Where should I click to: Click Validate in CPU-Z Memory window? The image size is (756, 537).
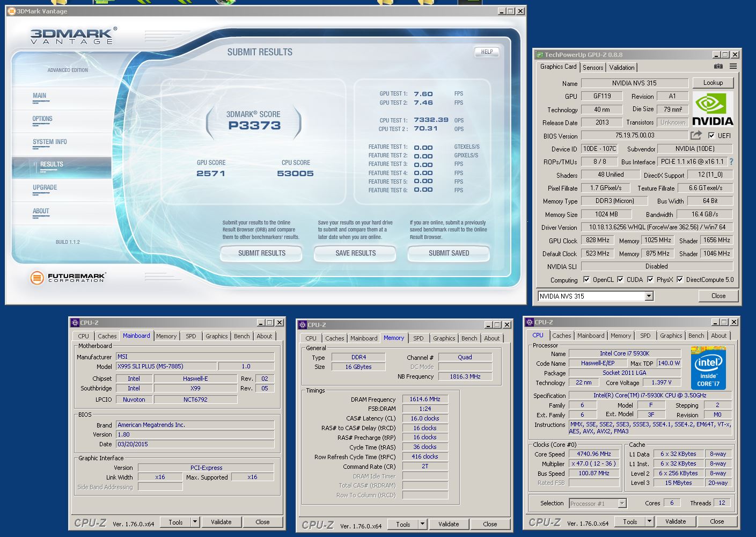click(449, 524)
